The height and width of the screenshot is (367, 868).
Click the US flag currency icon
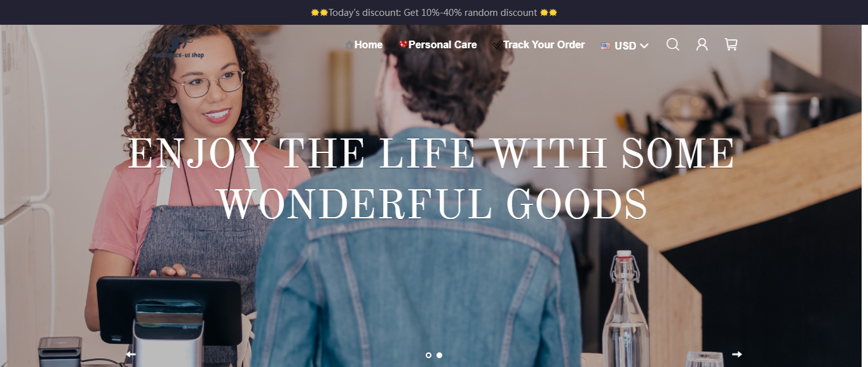tap(606, 46)
